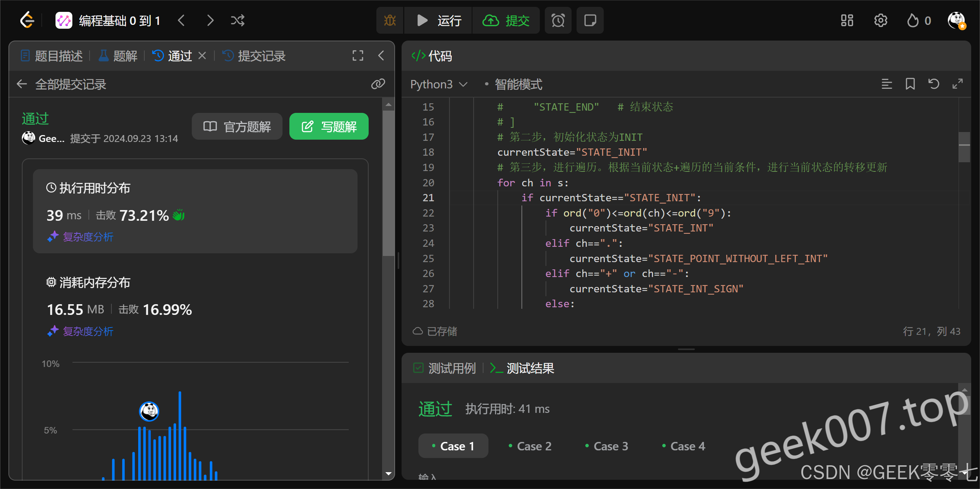Click the layout grid icon

click(x=847, y=20)
